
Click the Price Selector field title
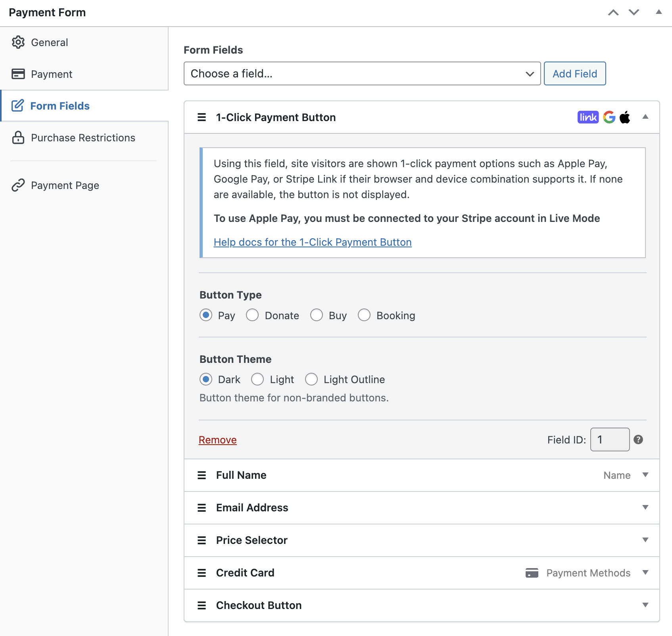[252, 540]
